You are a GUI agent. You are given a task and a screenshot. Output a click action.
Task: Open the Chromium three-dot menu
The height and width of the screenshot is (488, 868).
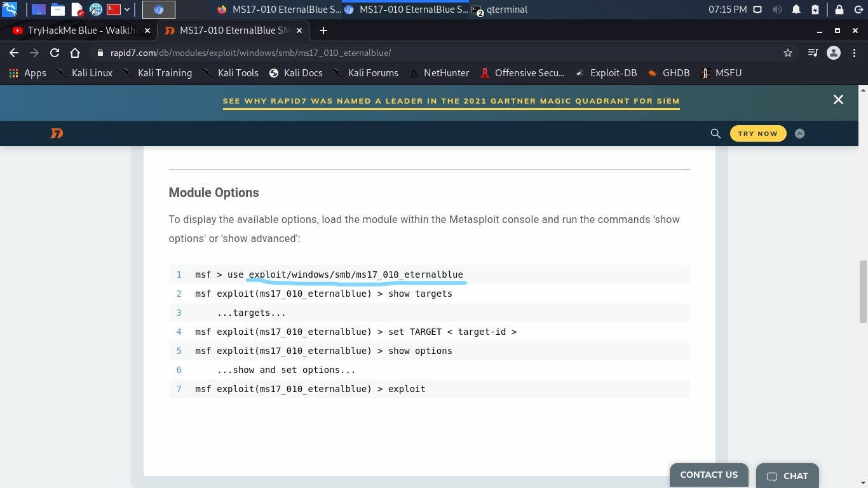click(854, 53)
